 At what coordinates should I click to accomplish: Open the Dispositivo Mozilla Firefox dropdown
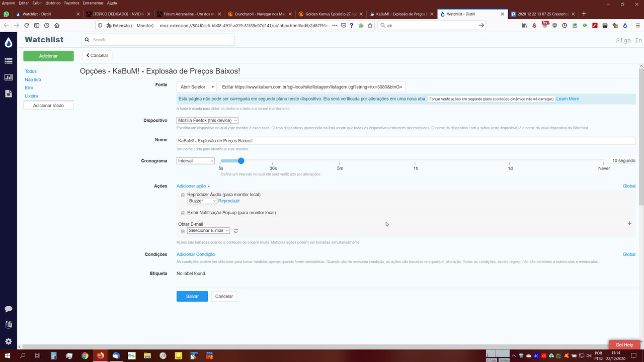(x=207, y=121)
